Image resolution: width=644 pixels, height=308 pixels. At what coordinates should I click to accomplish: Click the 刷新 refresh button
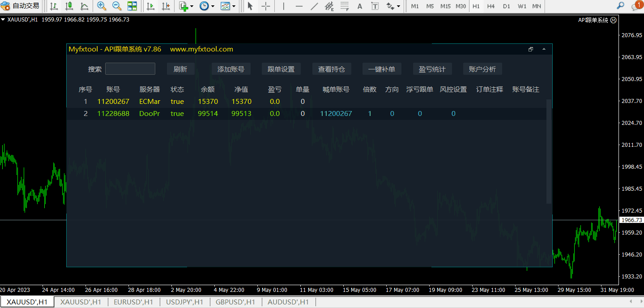click(x=180, y=69)
